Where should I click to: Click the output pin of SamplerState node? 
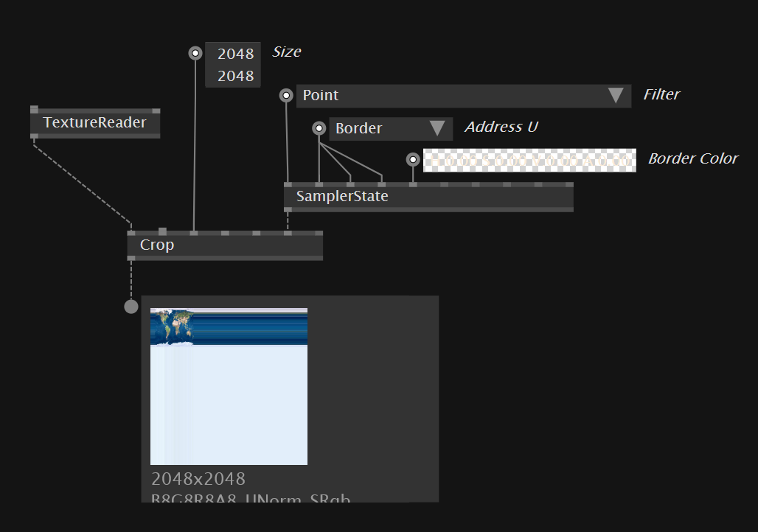288,210
